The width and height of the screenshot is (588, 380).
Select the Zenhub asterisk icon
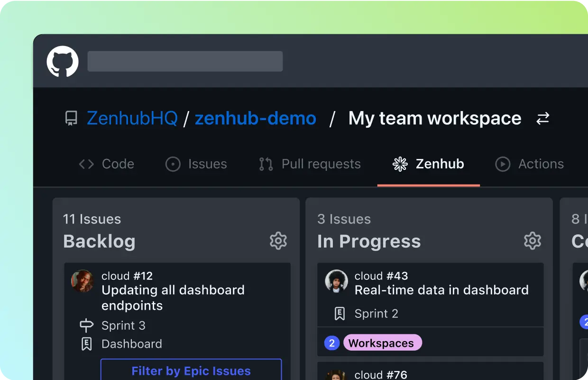[400, 164]
